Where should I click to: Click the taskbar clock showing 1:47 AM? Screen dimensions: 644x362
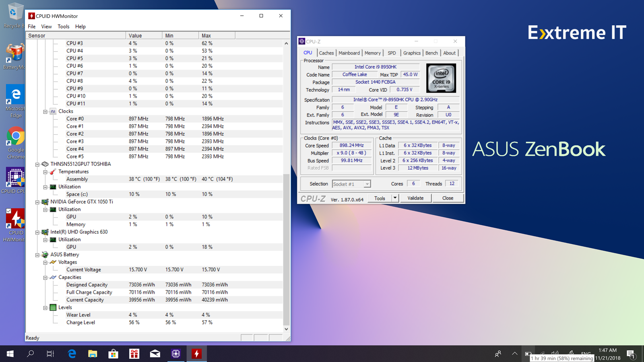pyautogui.click(x=607, y=350)
